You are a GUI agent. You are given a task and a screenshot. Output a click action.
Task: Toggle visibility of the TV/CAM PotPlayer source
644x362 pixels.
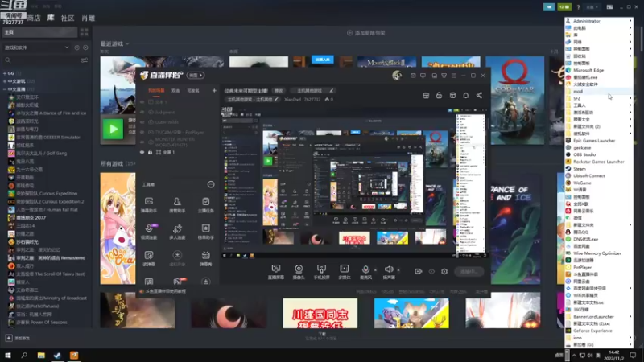pyautogui.click(x=142, y=132)
